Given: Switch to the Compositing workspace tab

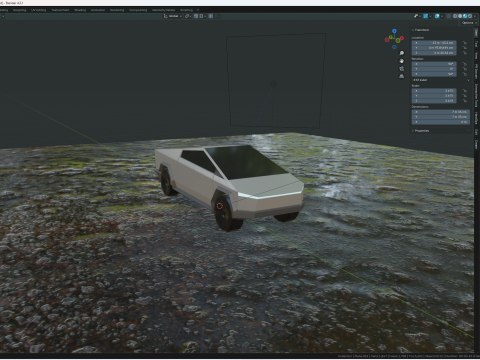Looking at the screenshot, I should pos(138,10).
